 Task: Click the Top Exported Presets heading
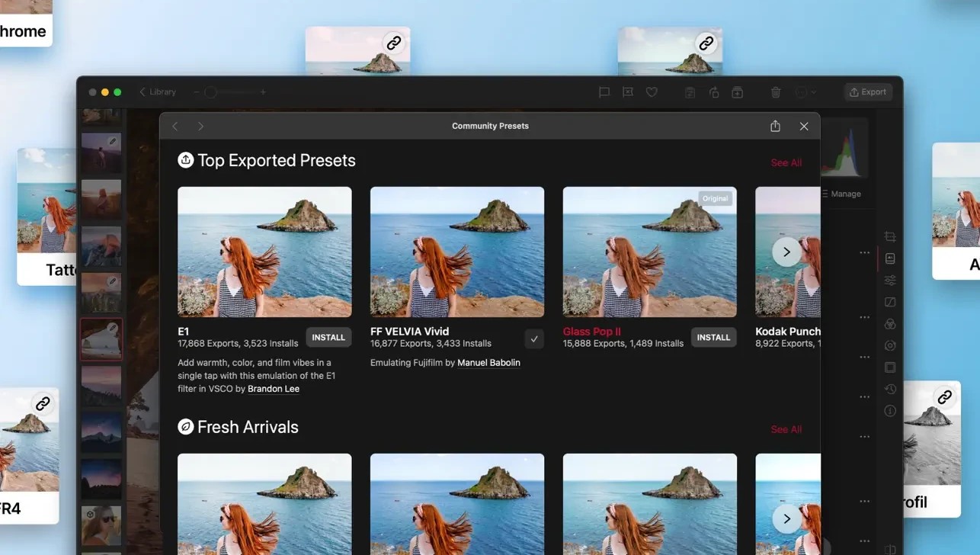tap(277, 160)
